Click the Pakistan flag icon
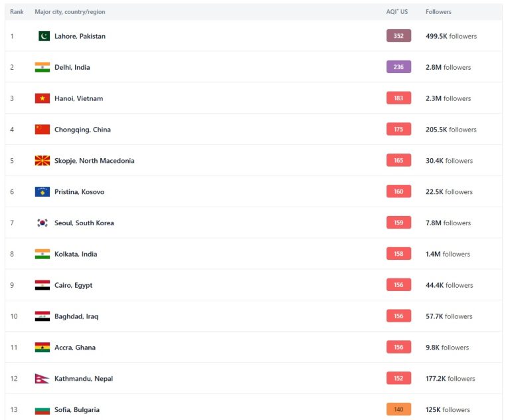Image resolution: width=510 pixels, height=420 pixels. [x=44, y=36]
